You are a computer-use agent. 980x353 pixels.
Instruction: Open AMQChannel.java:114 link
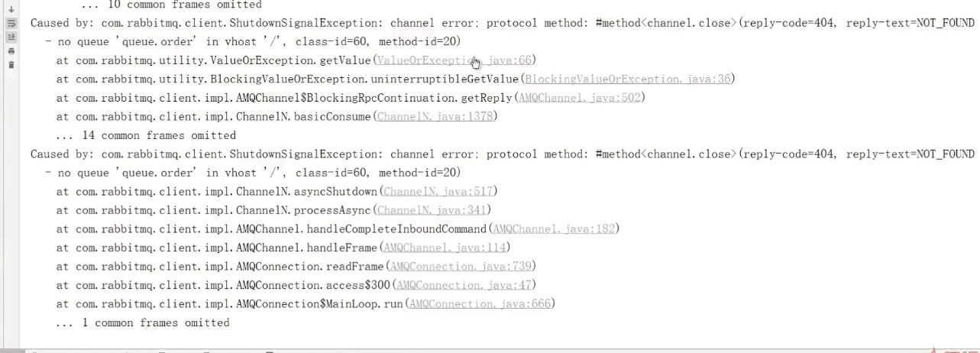[x=445, y=248]
